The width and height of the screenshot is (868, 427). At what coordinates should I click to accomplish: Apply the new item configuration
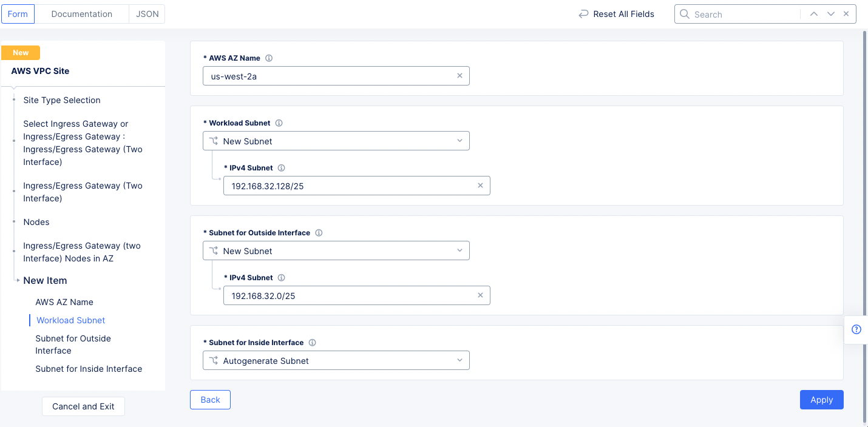tap(821, 400)
